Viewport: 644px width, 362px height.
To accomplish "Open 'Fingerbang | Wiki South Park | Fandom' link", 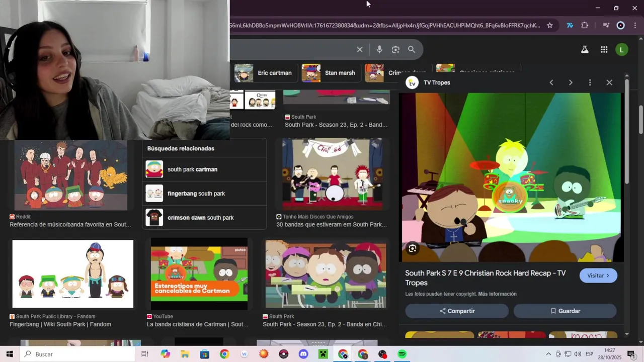I will [60, 324].
